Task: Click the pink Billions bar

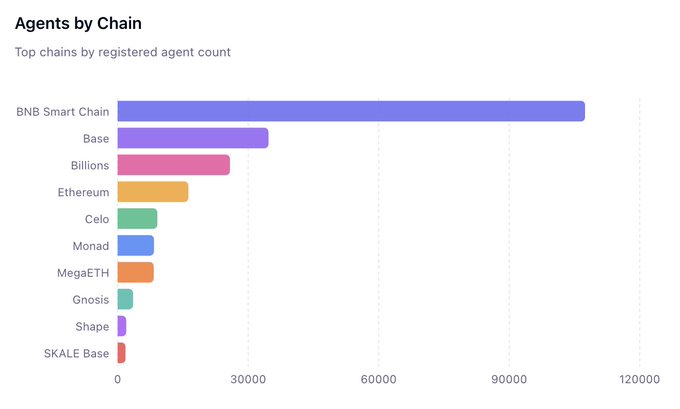Action: tap(173, 165)
